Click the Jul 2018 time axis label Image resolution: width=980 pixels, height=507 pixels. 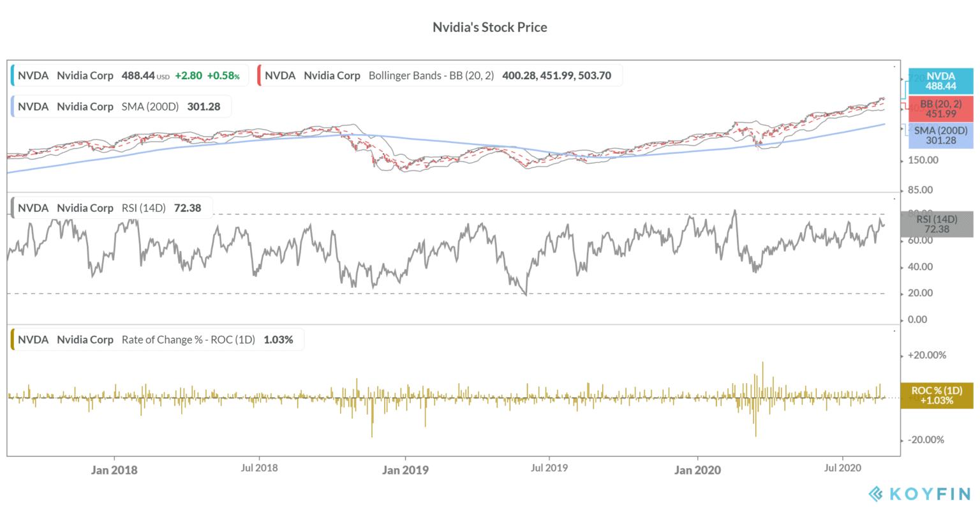pyautogui.click(x=259, y=467)
